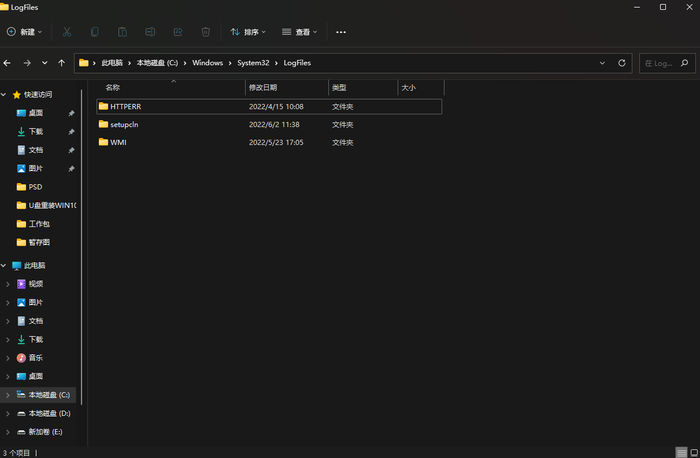Collapse the 快速访问 section
Viewport: 700px width, 458px height.
click(x=4, y=95)
